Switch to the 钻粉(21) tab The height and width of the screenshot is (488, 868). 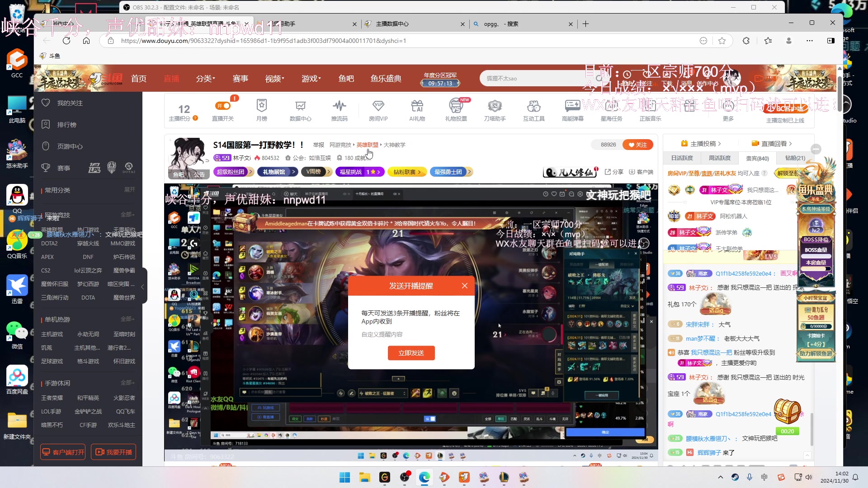795,158
